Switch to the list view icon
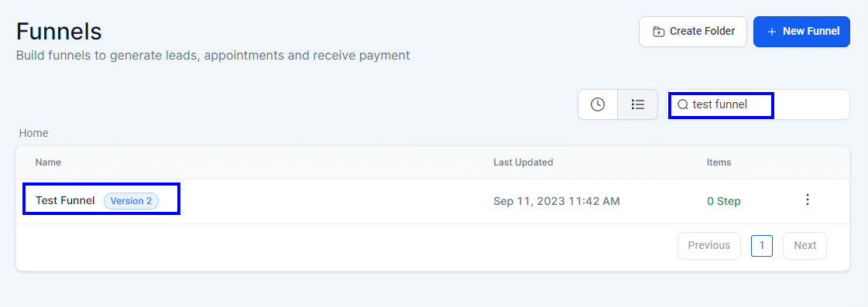This screenshot has width=868, height=307. [638, 104]
